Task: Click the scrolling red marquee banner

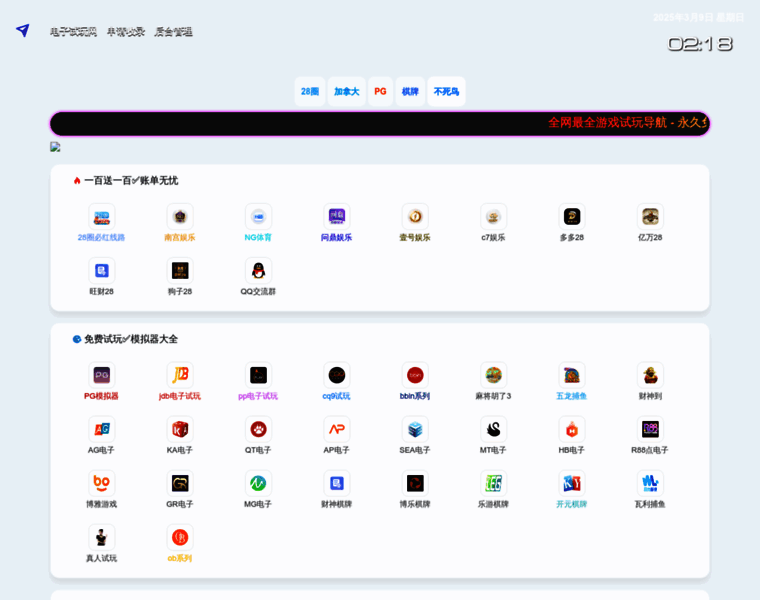Action: [x=380, y=124]
